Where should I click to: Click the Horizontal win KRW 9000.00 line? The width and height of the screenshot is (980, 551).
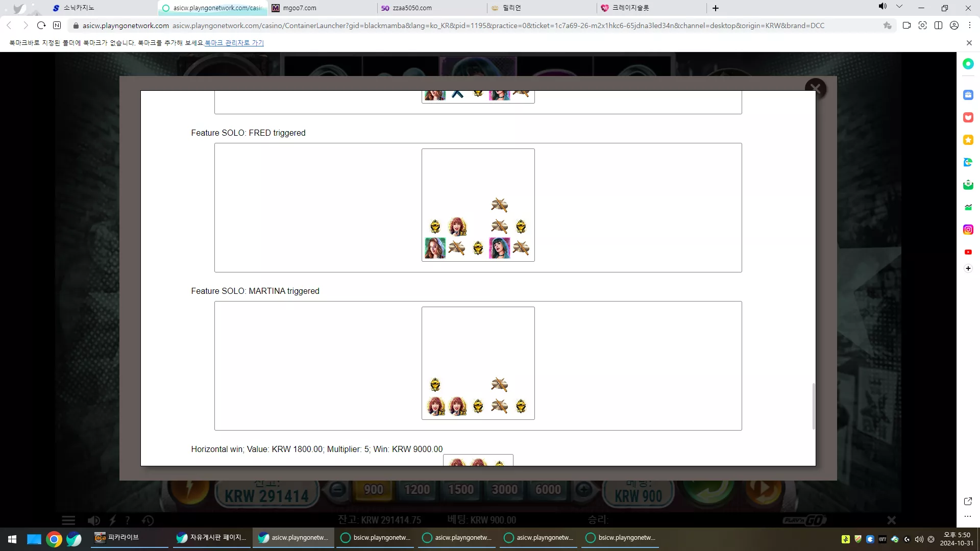(317, 449)
